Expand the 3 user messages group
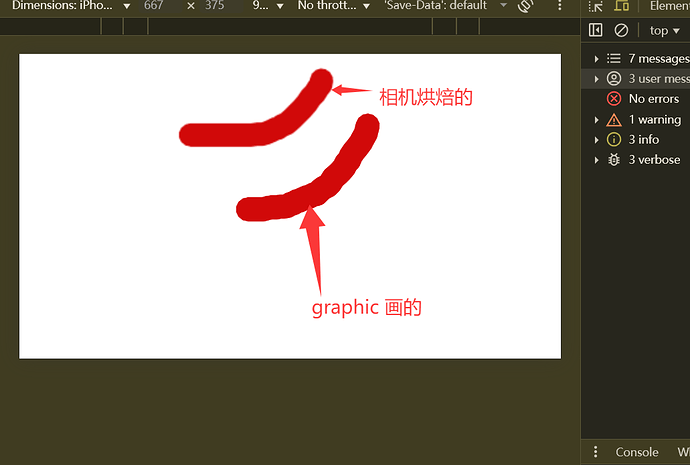The height and width of the screenshot is (465, 690). pos(596,79)
